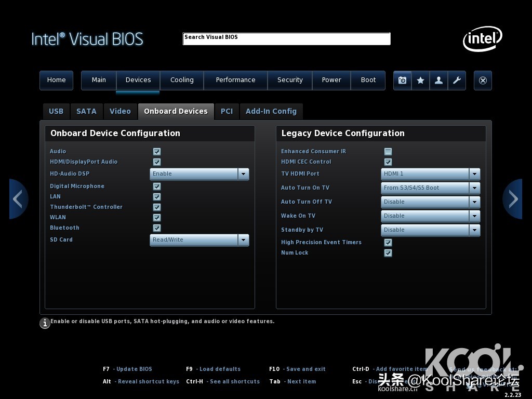Image resolution: width=532 pixels, height=399 pixels.
Task: Switch to Add-In Config tab
Action: pyautogui.click(x=271, y=112)
